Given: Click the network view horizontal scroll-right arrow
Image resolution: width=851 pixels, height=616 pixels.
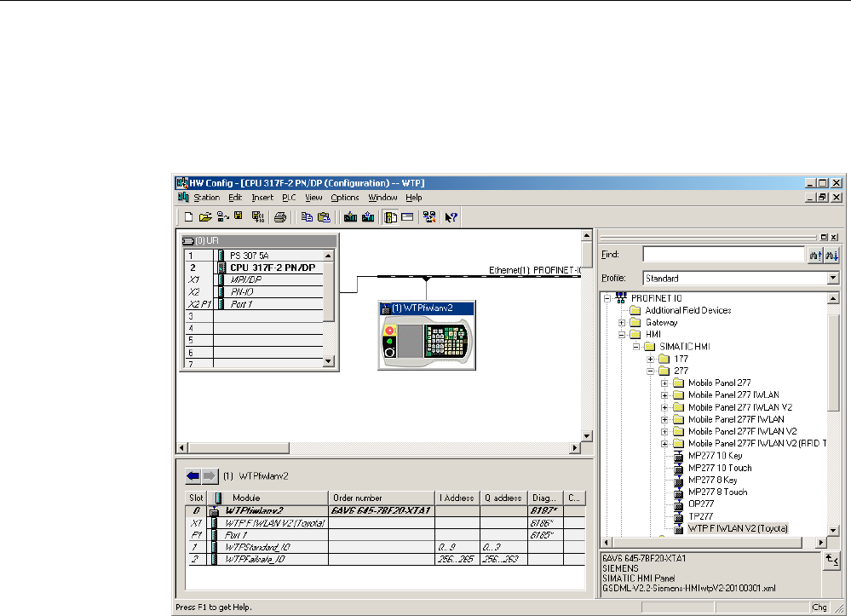Looking at the screenshot, I should [575, 448].
